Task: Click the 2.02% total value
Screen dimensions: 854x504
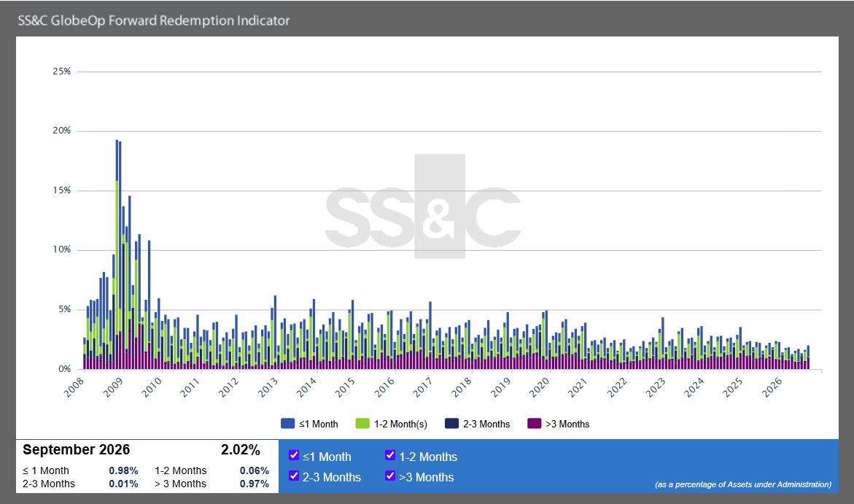Action: click(240, 449)
